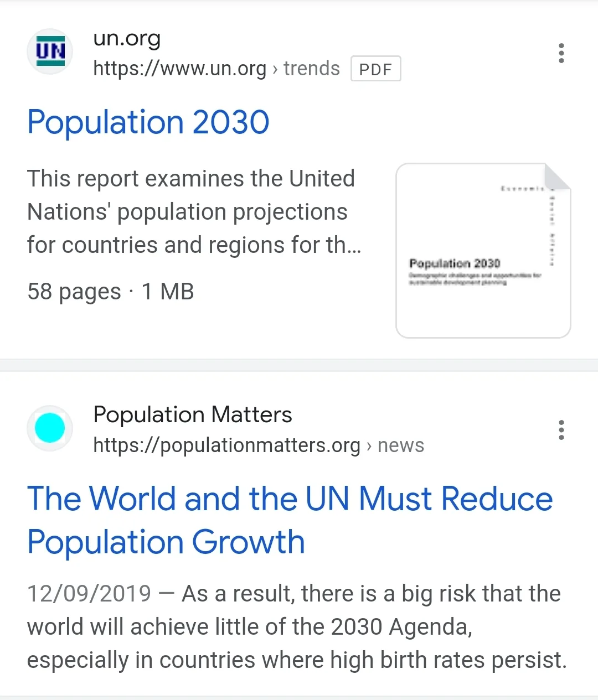This screenshot has height=700, width=598.
Task: Select the 'trends' breadcrumb path
Action: pos(311,69)
